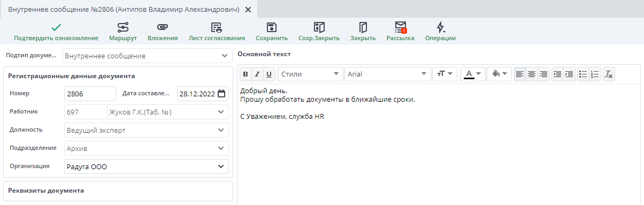Click the text 'Прошу обработать документы в ближайшие сроки.'
The image size is (644, 205).
point(327,100)
